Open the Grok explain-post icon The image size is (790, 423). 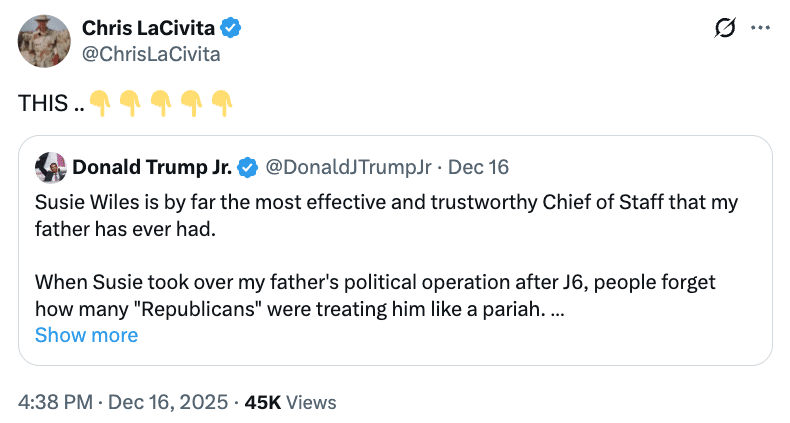click(726, 30)
